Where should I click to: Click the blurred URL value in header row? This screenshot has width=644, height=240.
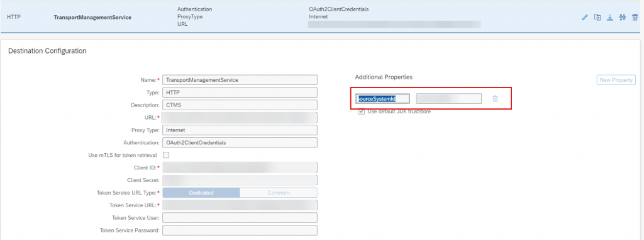coord(394,25)
